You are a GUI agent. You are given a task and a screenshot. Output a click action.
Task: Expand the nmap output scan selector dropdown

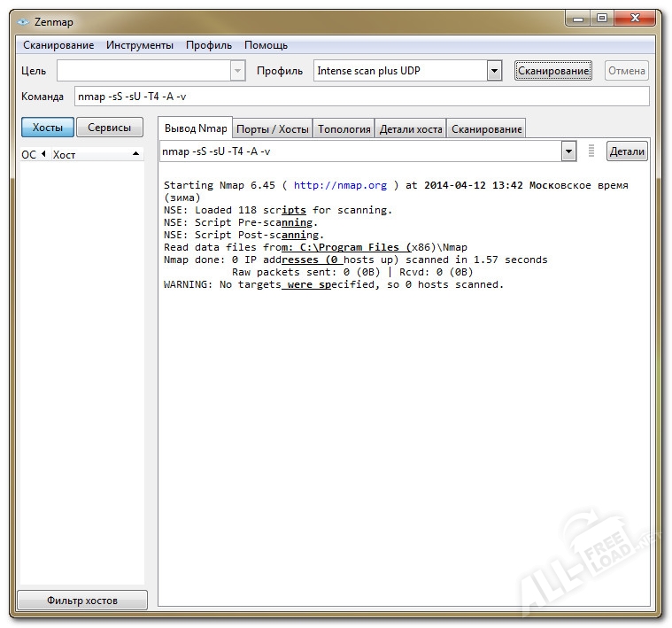click(568, 151)
